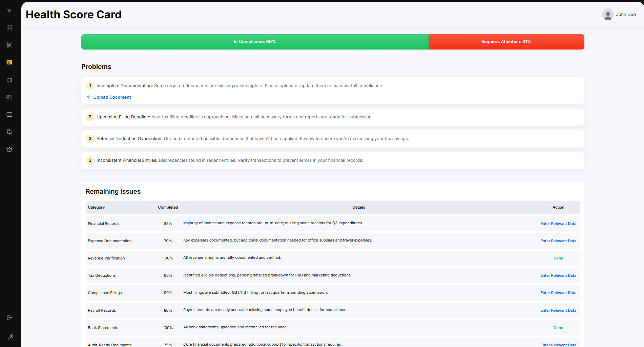Image resolution: width=644 pixels, height=347 pixels.
Task: Click Done status for Revenue Verification
Action: pyautogui.click(x=558, y=258)
